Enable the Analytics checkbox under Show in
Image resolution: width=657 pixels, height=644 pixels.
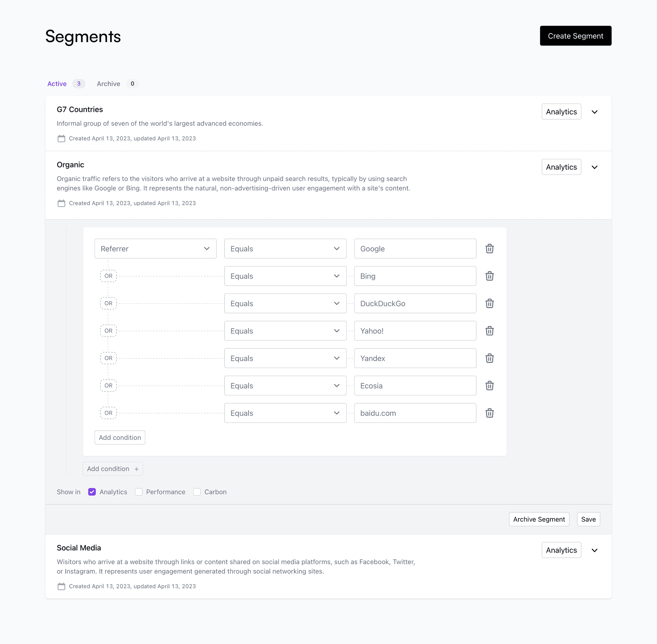(92, 491)
